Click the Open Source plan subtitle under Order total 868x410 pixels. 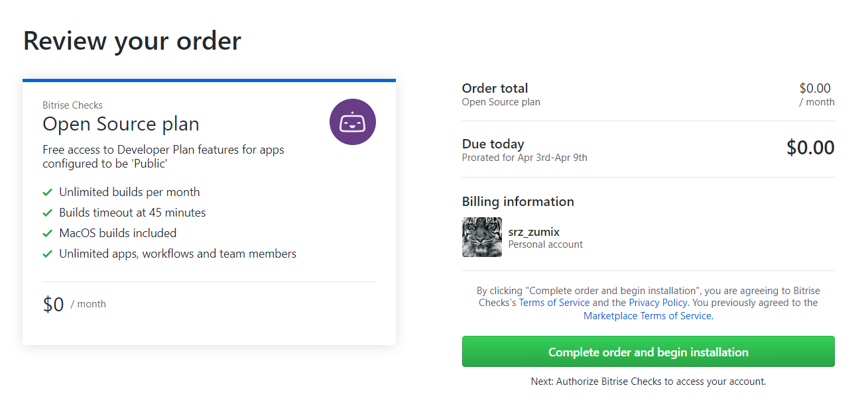pyautogui.click(x=501, y=102)
